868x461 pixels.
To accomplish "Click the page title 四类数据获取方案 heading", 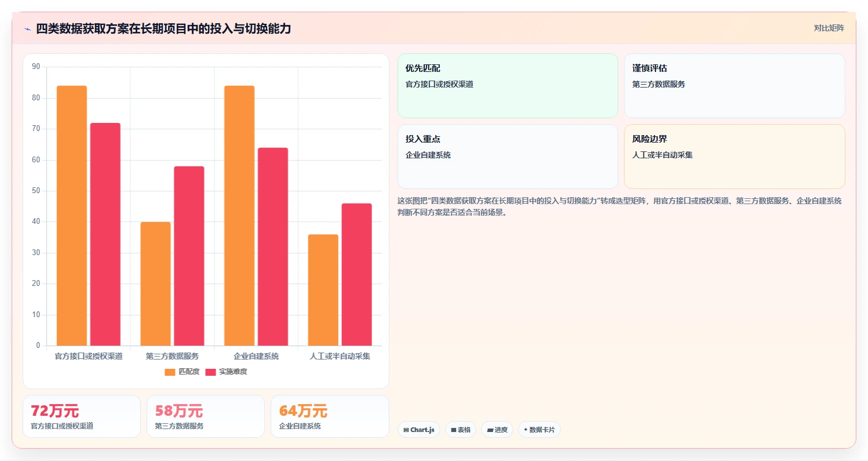I will tap(163, 29).
